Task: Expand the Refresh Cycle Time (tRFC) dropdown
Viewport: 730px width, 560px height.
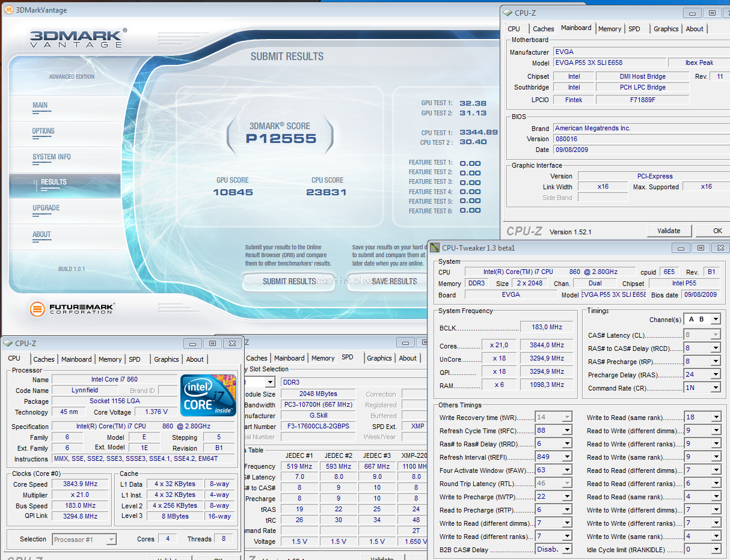Action: pos(567,430)
